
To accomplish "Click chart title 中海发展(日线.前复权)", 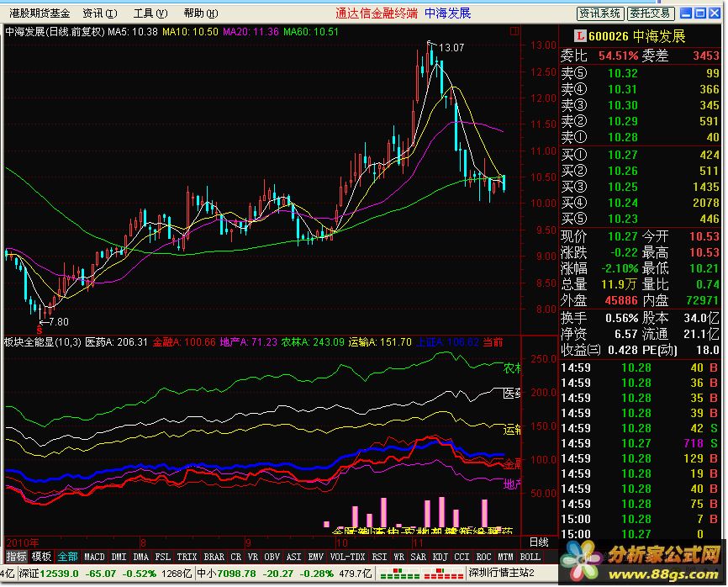I will 55,32.
